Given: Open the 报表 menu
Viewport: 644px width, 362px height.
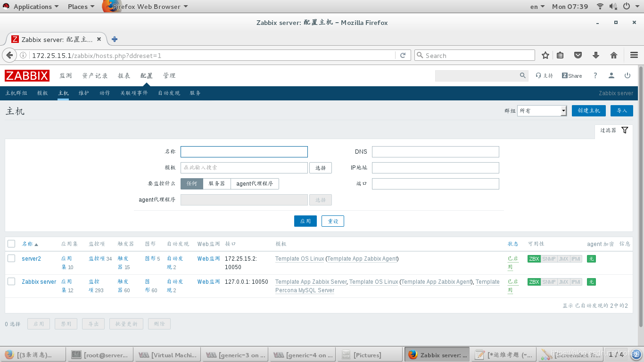Looking at the screenshot, I should [x=124, y=75].
